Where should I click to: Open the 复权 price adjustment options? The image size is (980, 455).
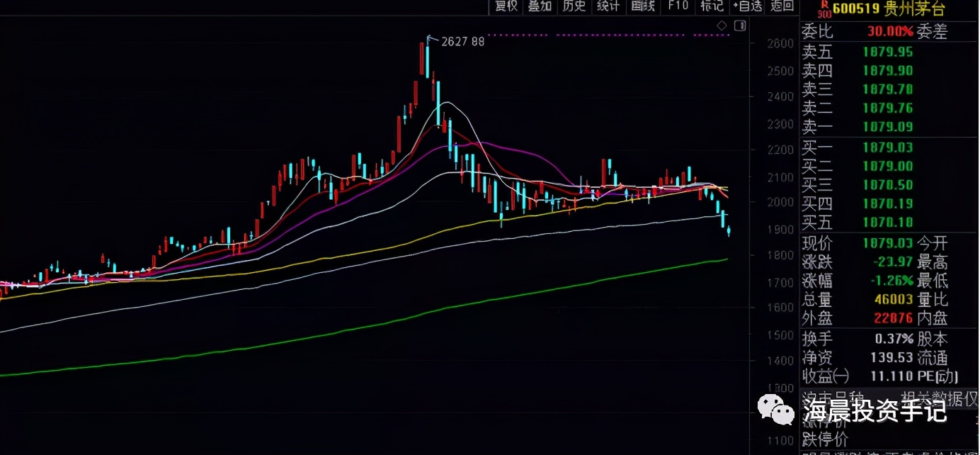506,6
